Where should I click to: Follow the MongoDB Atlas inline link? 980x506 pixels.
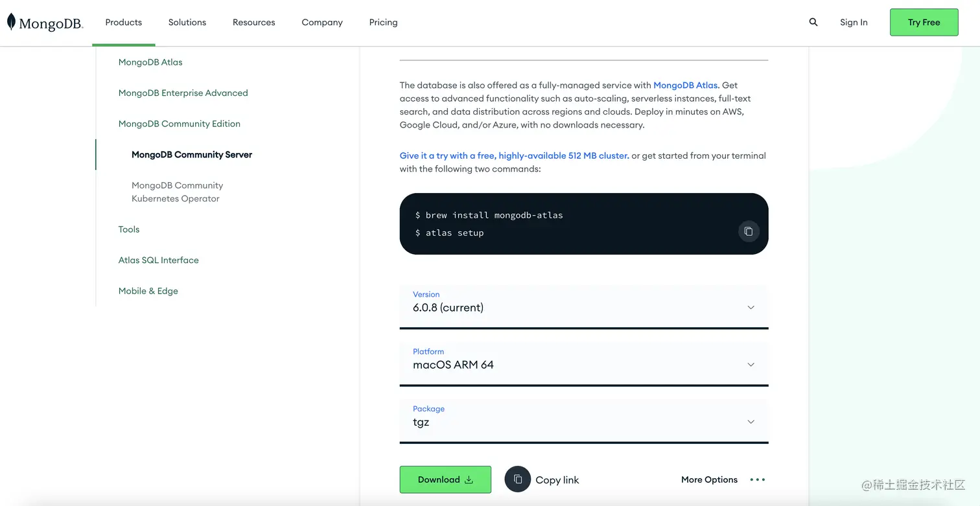686,85
